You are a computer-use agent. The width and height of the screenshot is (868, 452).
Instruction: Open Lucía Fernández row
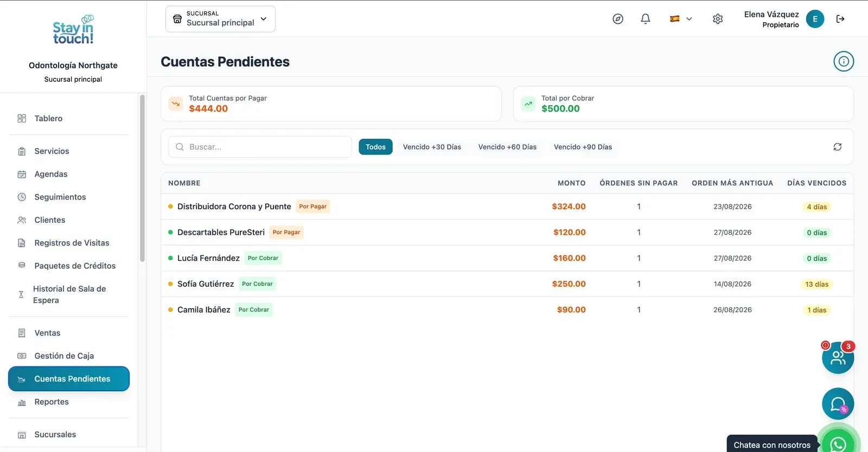507,258
